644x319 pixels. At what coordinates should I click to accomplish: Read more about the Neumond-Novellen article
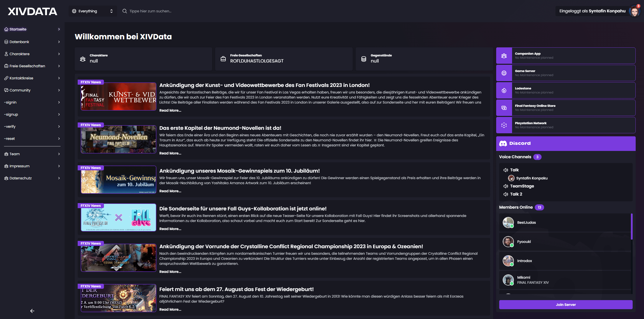click(x=170, y=153)
